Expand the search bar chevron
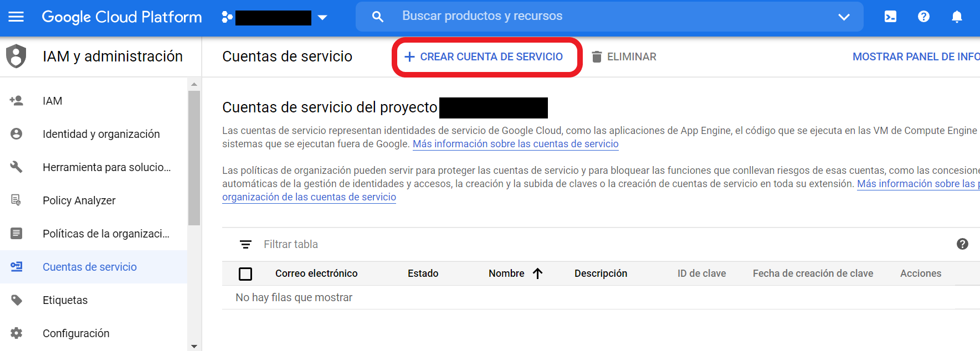Screen dimensions: 980x351 [844, 17]
